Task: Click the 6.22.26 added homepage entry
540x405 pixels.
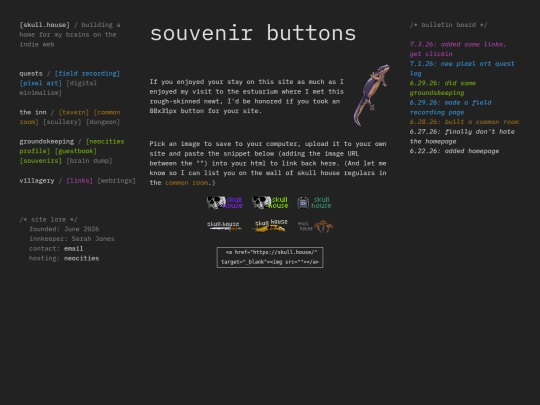Action: (x=454, y=151)
